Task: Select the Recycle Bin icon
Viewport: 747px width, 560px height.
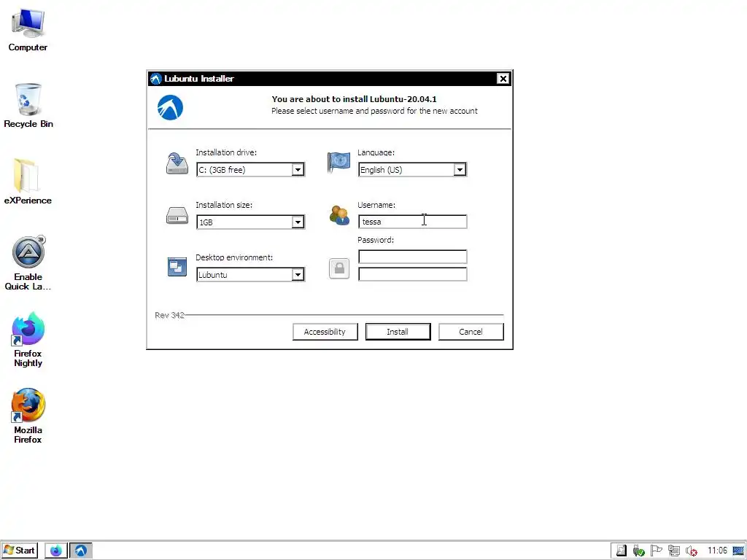Action: coord(28,105)
